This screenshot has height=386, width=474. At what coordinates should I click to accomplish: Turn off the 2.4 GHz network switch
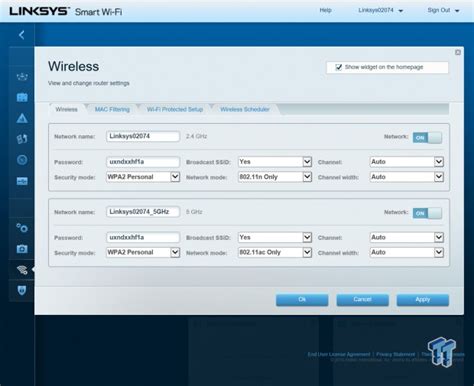pyautogui.click(x=427, y=138)
